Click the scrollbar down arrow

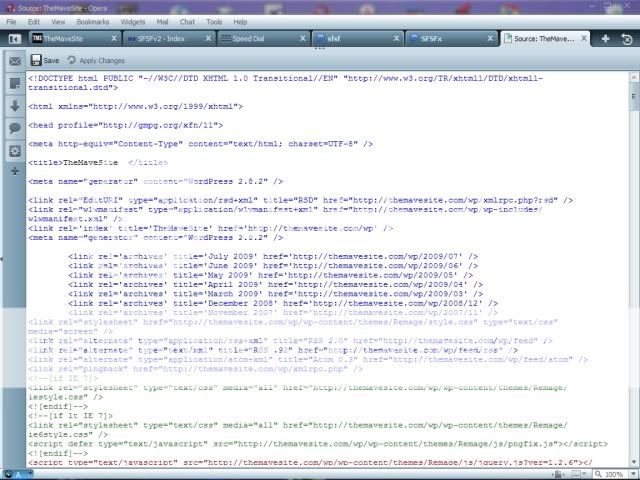[x=634, y=462]
